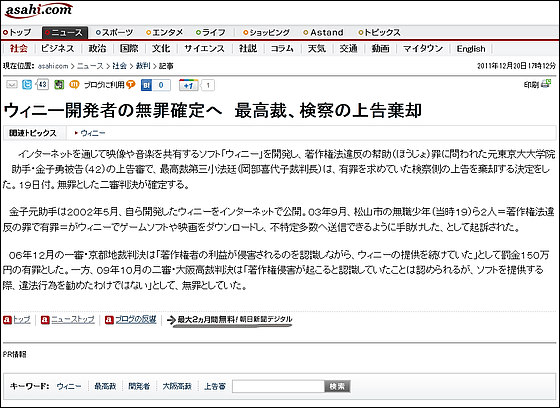
Task: Click arrow icon before 最大2ヵ月間無料 banner
Action: 171,320
